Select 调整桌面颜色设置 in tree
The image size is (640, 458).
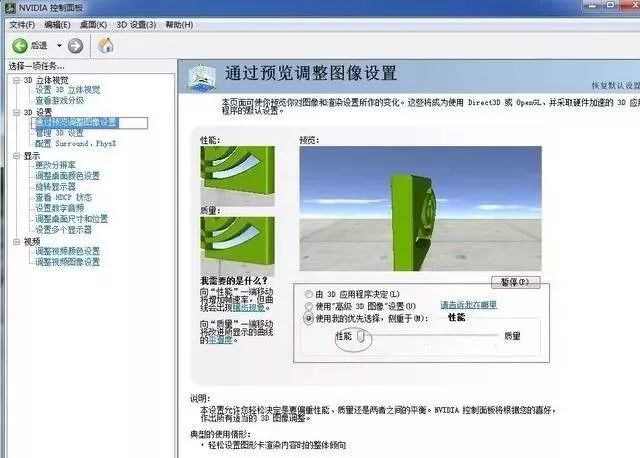(x=68, y=176)
